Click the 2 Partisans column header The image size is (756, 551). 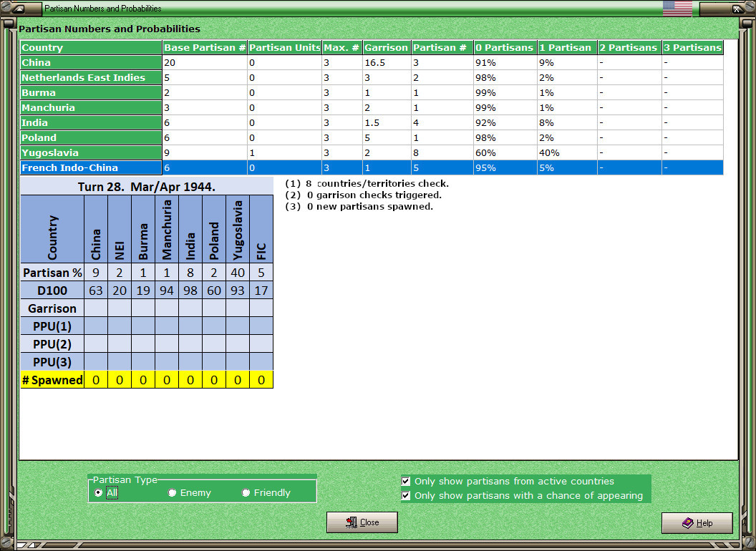pyautogui.click(x=629, y=47)
